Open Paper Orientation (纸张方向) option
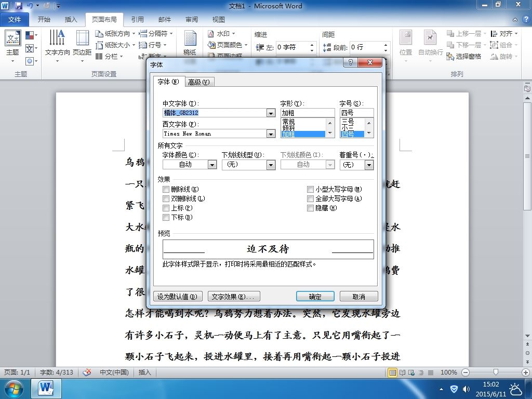532x399 pixels. coord(115,34)
